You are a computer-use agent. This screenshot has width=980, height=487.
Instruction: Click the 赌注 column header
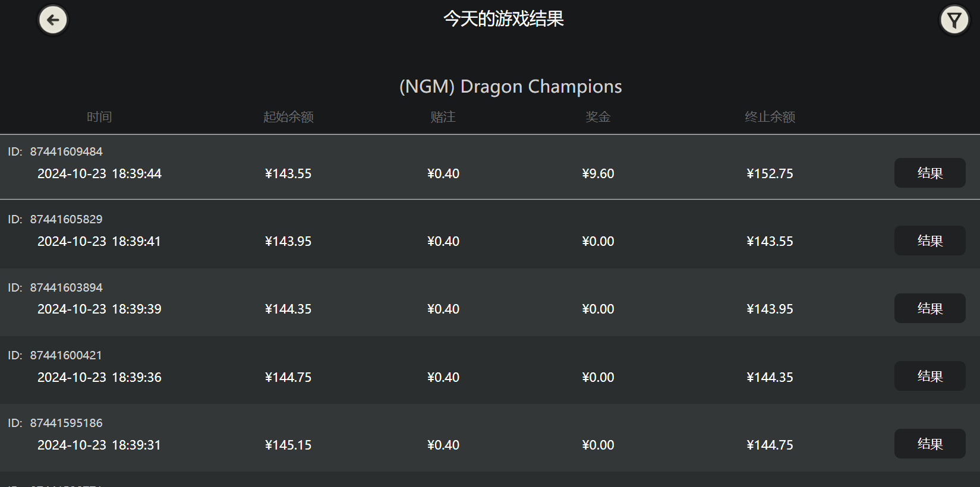(443, 117)
